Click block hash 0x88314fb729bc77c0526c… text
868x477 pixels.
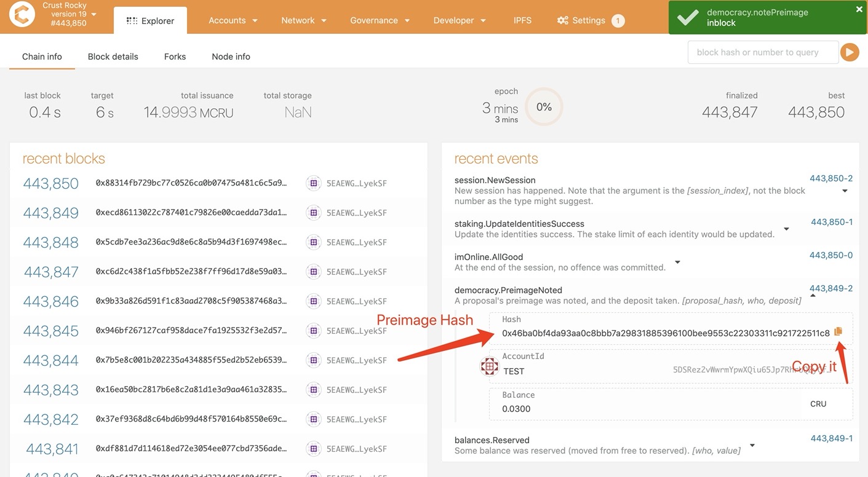(x=191, y=183)
